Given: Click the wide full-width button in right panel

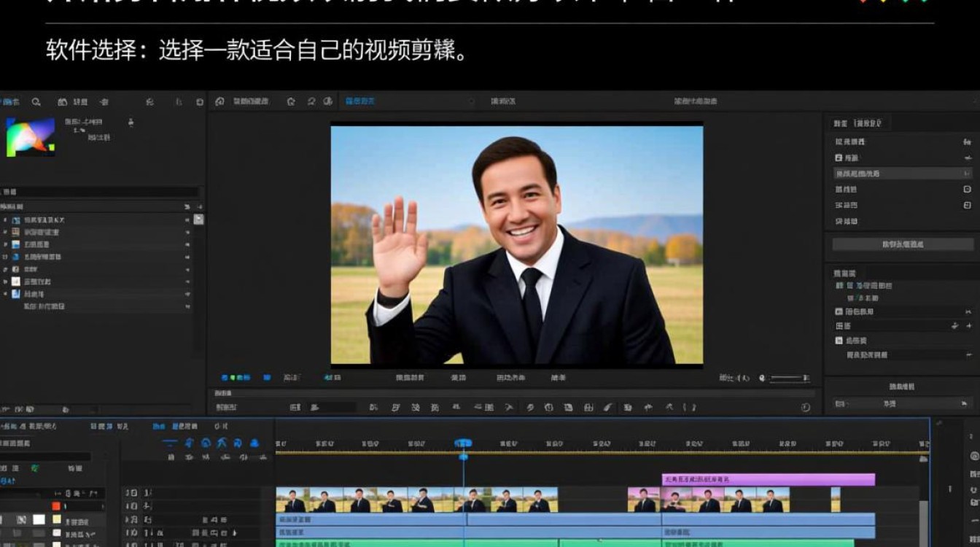Looking at the screenshot, I should [x=903, y=244].
